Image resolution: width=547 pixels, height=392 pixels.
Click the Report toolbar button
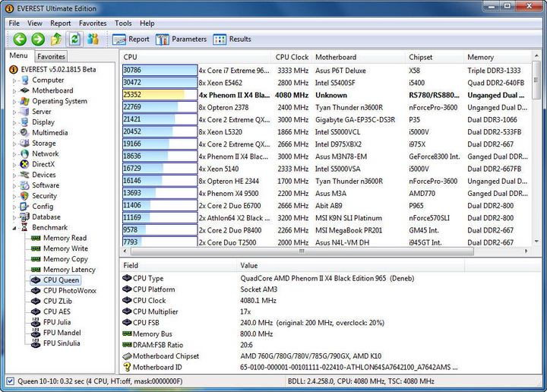(x=131, y=40)
